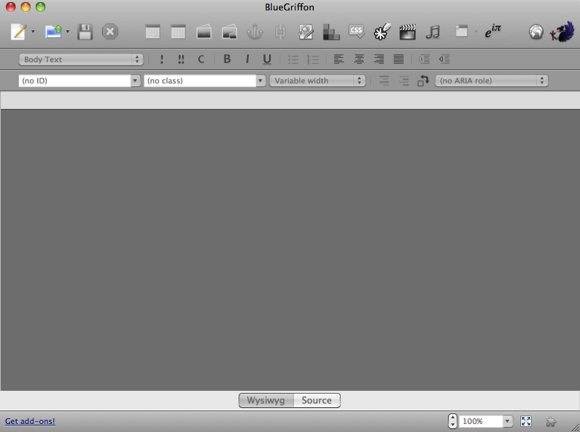
Task: Open the dropdown arrow beside the new document icon
Action: (x=33, y=31)
